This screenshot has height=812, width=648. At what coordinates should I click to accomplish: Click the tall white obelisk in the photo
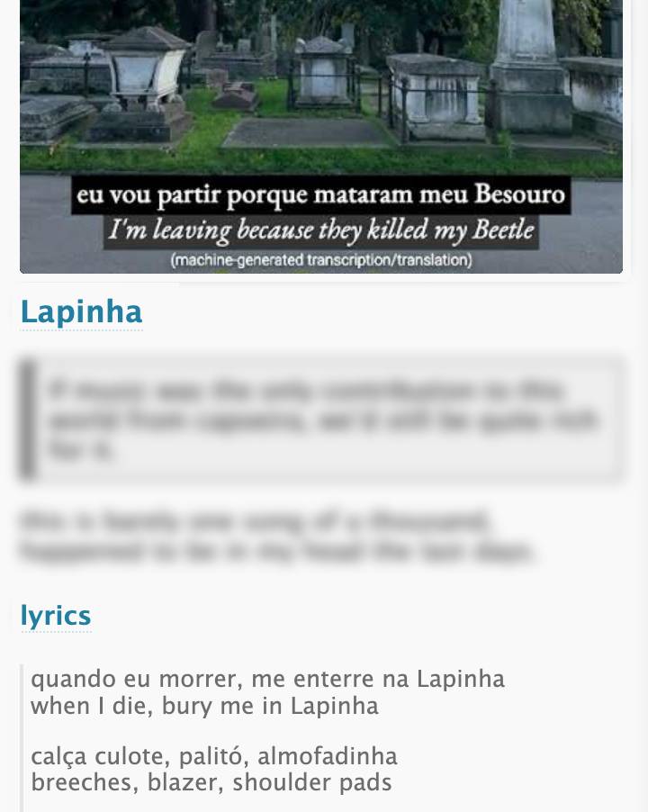(x=526, y=47)
